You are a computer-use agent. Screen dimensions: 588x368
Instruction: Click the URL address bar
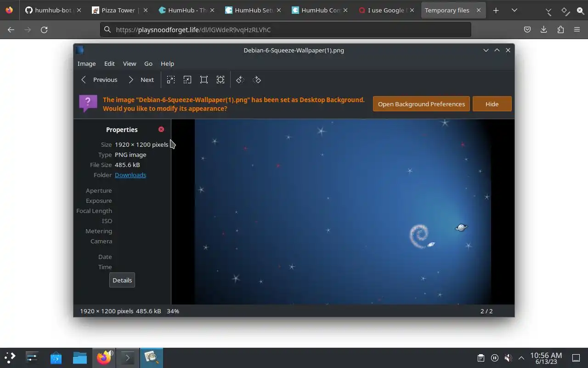pos(286,29)
